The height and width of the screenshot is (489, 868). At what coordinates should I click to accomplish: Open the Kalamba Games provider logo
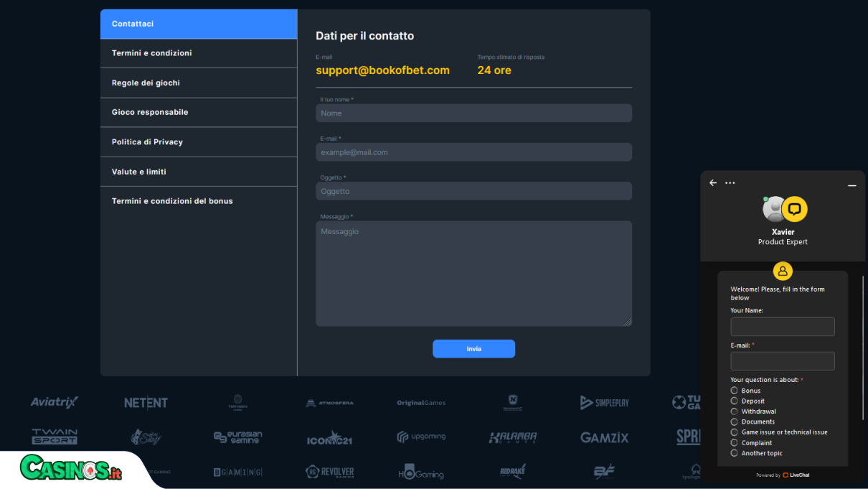[513, 437]
